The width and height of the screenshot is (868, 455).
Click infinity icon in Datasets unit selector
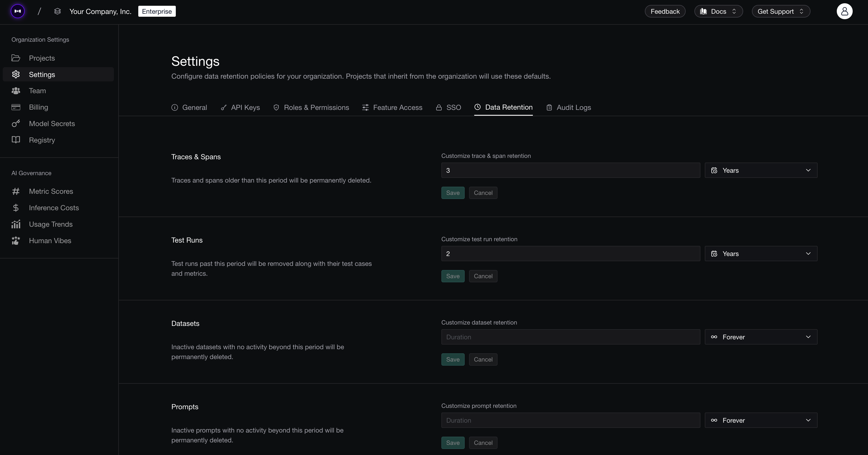tap(714, 337)
